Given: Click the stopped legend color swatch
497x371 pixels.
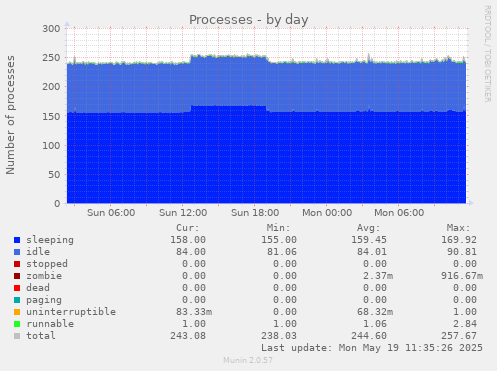Looking at the screenshot, I should [17, 264].
